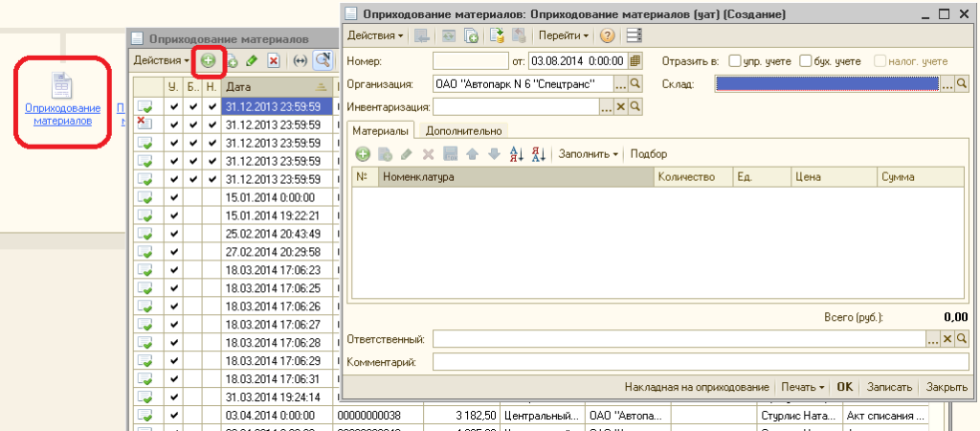This screenshot has width=980, height=431.
Task: Add new row in Материалы table
Action: [363, 154]
